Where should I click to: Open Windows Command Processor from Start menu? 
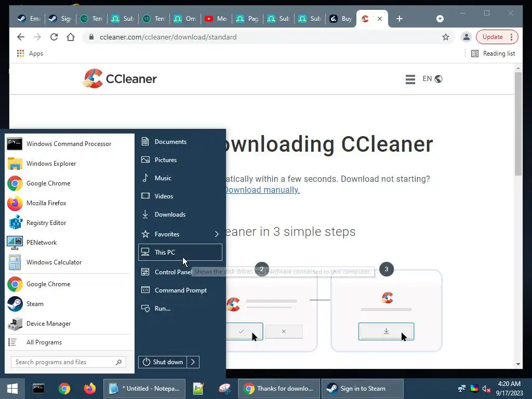point(68,144)
